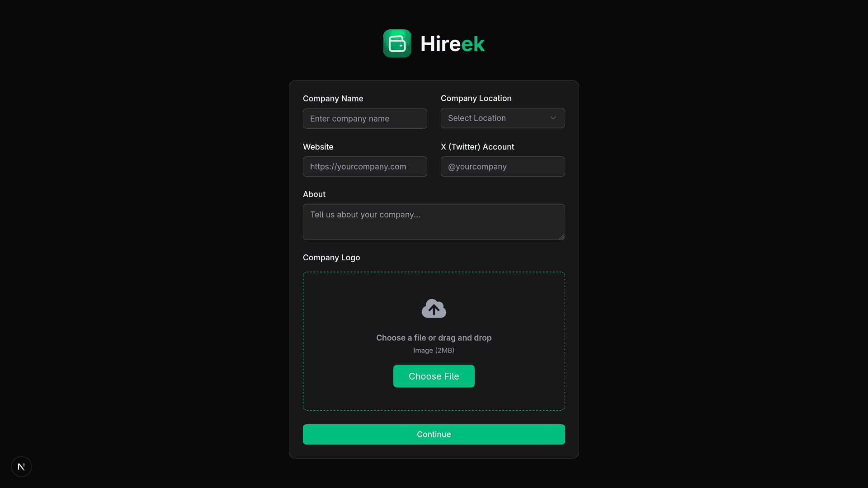Screen dimensions: 868x488
Task: Click the Company Name label
Action: pos(333,99)
